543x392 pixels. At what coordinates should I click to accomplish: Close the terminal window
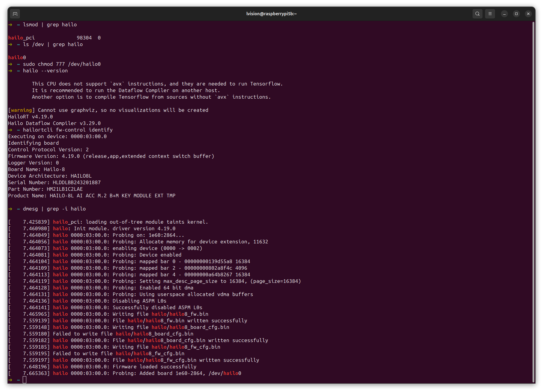[x=528, y=14]
